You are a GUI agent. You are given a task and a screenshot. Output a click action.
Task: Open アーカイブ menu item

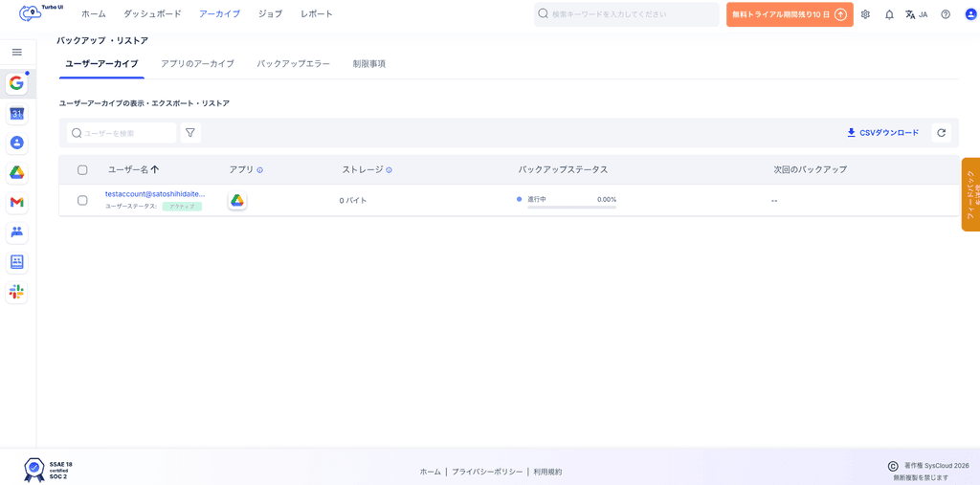tap(219, 13)
